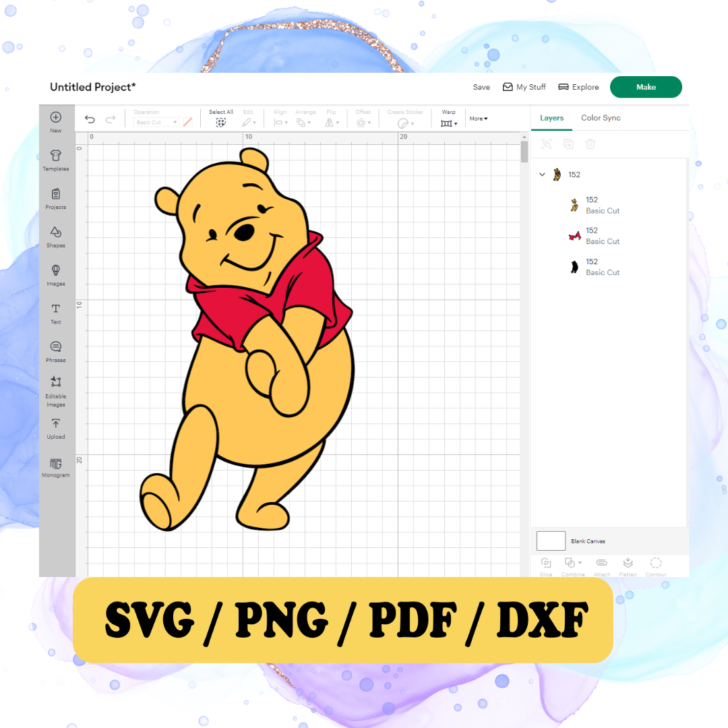Open the Combine dropdown

pos(573,566)
